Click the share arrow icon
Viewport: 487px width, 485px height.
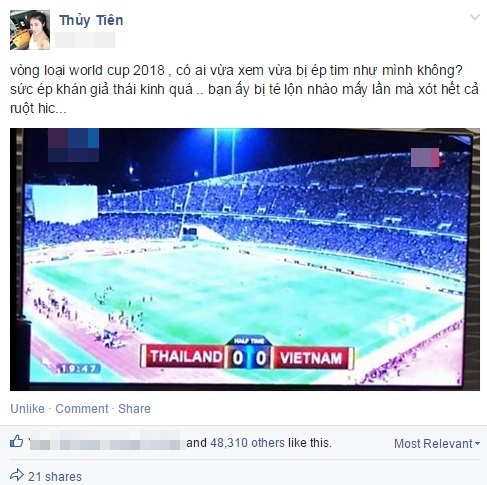[17, 475]
